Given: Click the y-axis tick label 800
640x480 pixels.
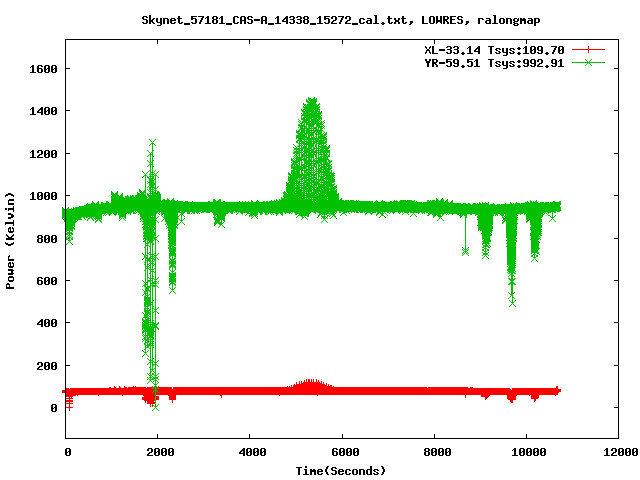Looking at the screenshot, I should (x=47, y=239).
